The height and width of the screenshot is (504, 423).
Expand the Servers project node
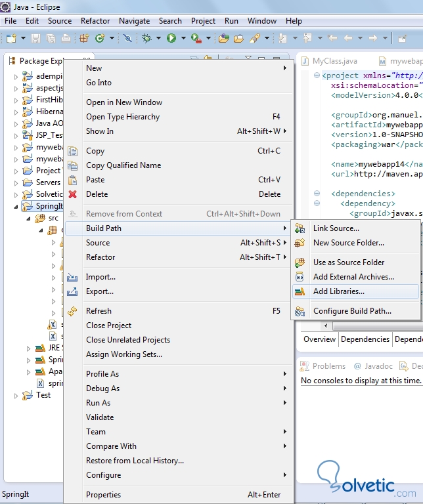[x=16, y=183]
